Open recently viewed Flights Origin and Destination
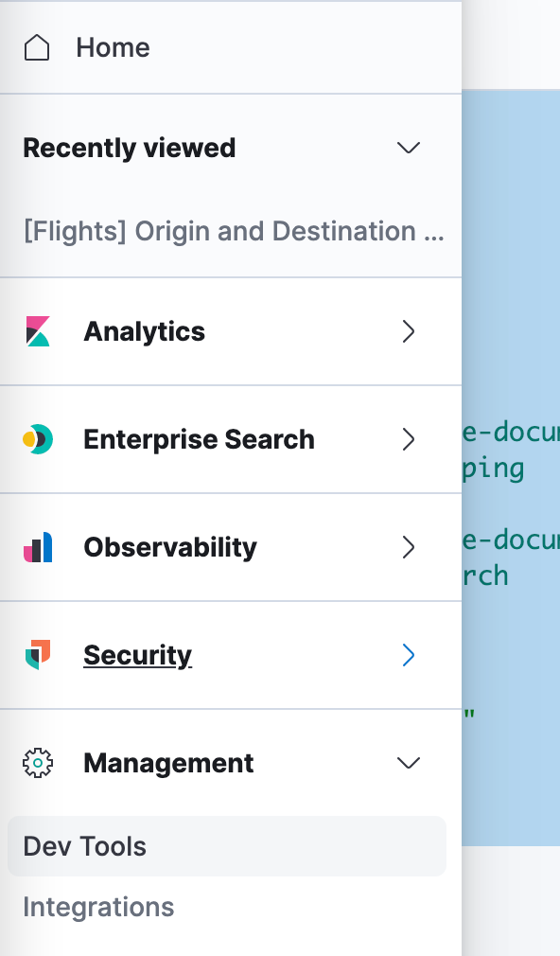560x956 pixels. coord(234,231)
